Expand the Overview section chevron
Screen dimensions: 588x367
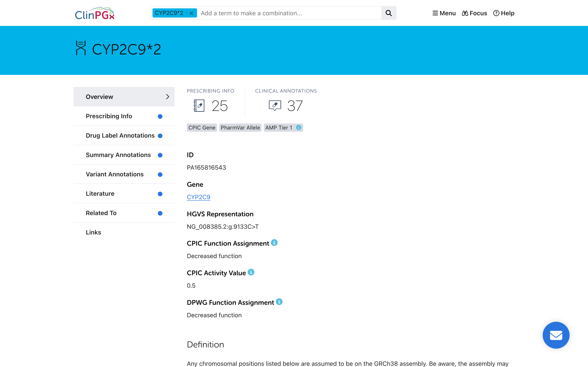(x=167, y=97)
